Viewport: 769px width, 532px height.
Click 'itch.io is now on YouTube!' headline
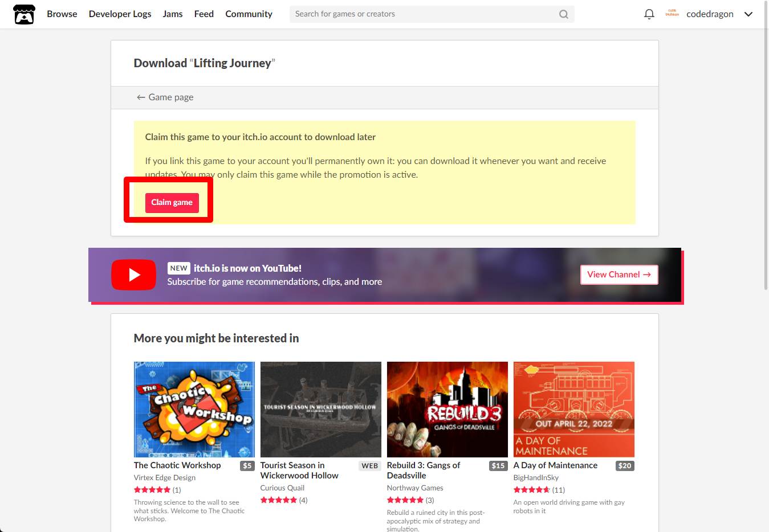tap(247, 268)
